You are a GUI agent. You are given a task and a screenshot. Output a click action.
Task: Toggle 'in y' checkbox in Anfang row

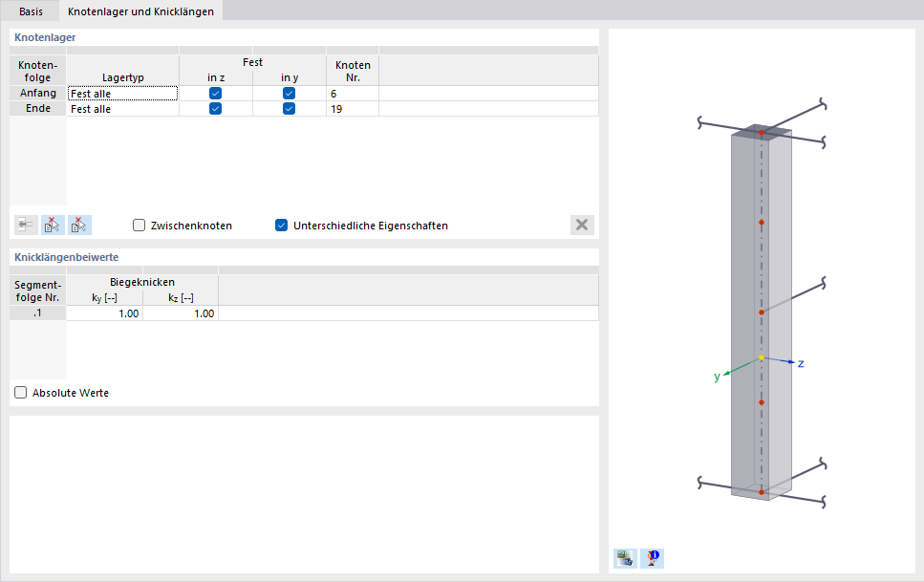(289, 93)
